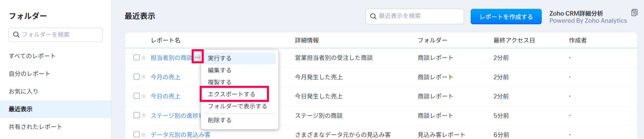Click star next to データ元別の見込み客
This screenshot has width=644, height=139.
[144, 134]
